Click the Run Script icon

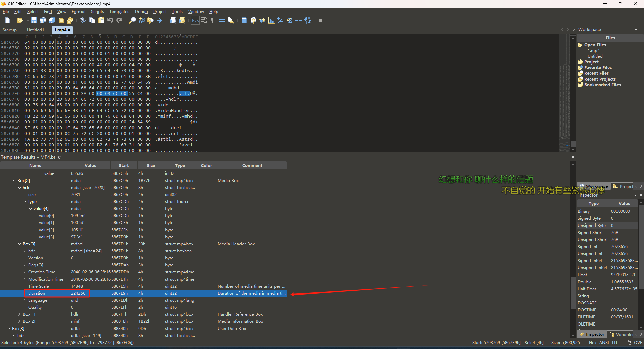pyautogui.click(x=173, y=20)
